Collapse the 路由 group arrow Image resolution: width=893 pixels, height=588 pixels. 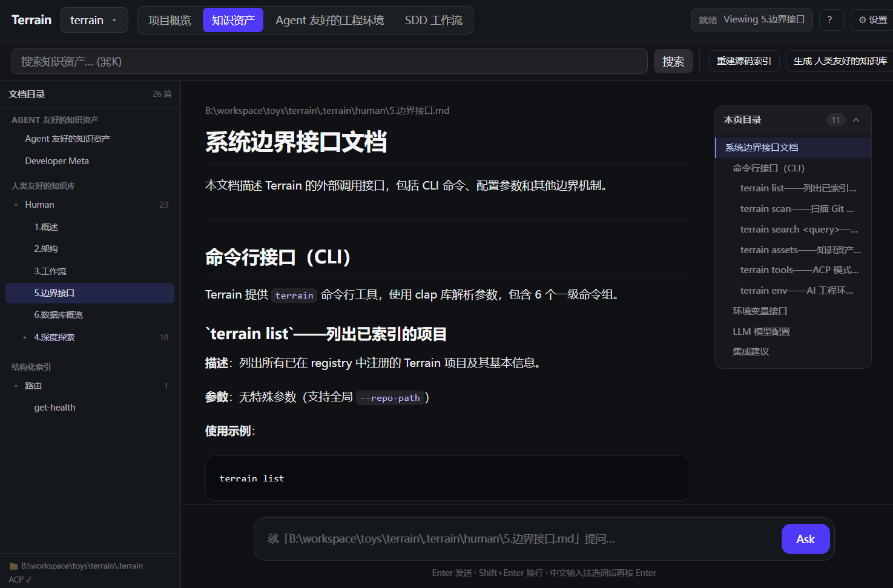(16, 386)
